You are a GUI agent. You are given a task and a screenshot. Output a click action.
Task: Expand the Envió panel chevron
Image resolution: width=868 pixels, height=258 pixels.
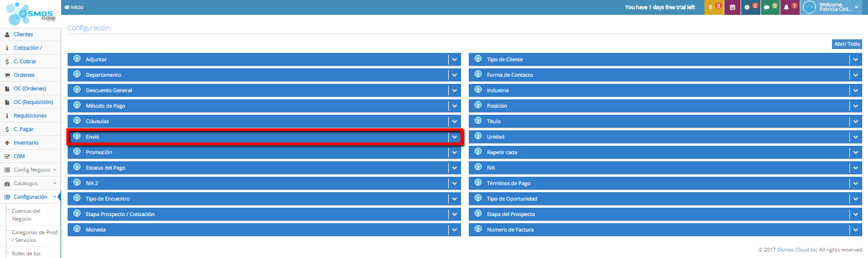coord(455,137)
